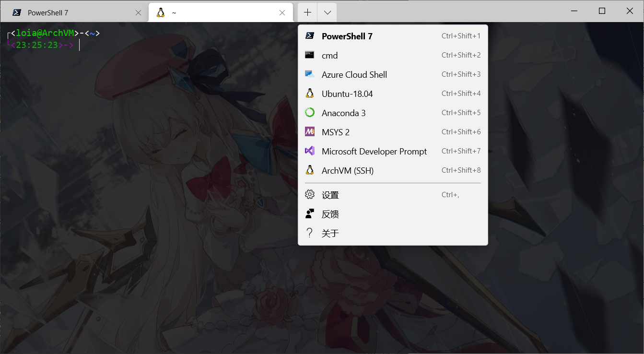
Task: Close the terminal window
Action: (x=630, y=11)
